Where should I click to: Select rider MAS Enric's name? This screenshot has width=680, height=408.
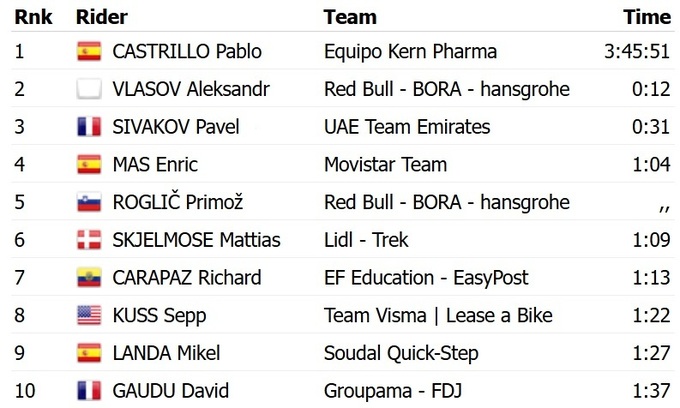tap(155, 165)
